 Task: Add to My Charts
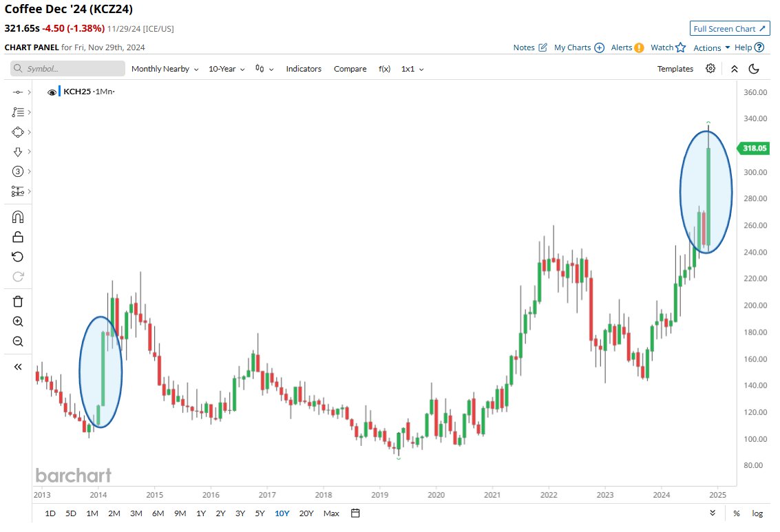(579, 47)
